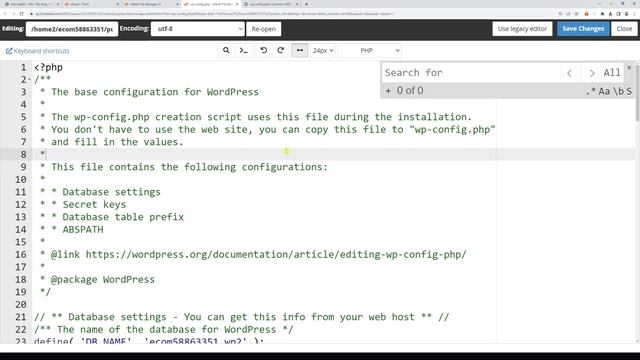This screenshot has height=360, width=640.
Task: Collapse the comment block fold arrow at line 2
Action: 29,80
